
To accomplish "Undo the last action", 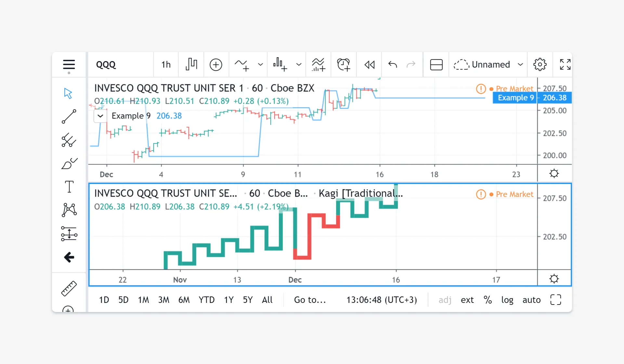I will click(393, 64).
